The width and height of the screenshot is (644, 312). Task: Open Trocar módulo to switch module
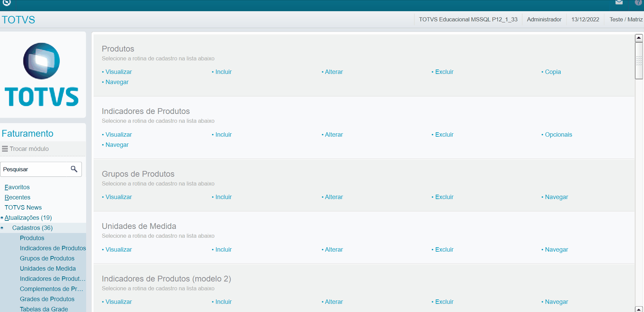[x=29, y=149]
